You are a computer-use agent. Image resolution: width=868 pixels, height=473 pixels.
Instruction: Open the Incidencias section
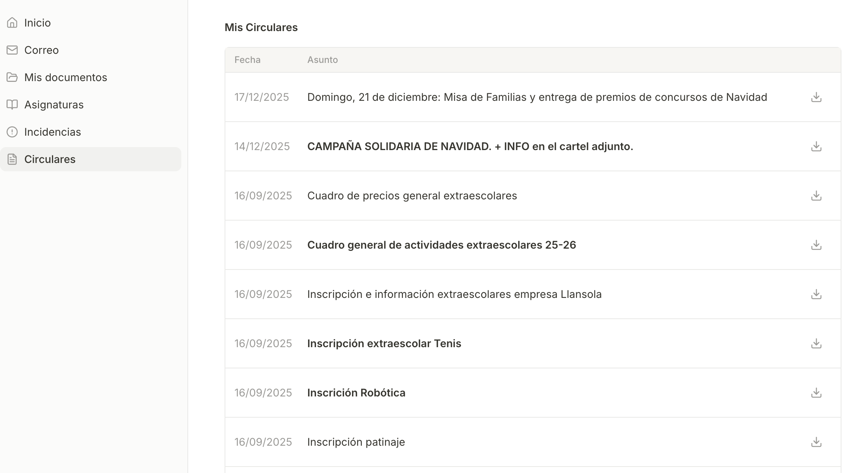pyautogui.click(x=53, y=132)
